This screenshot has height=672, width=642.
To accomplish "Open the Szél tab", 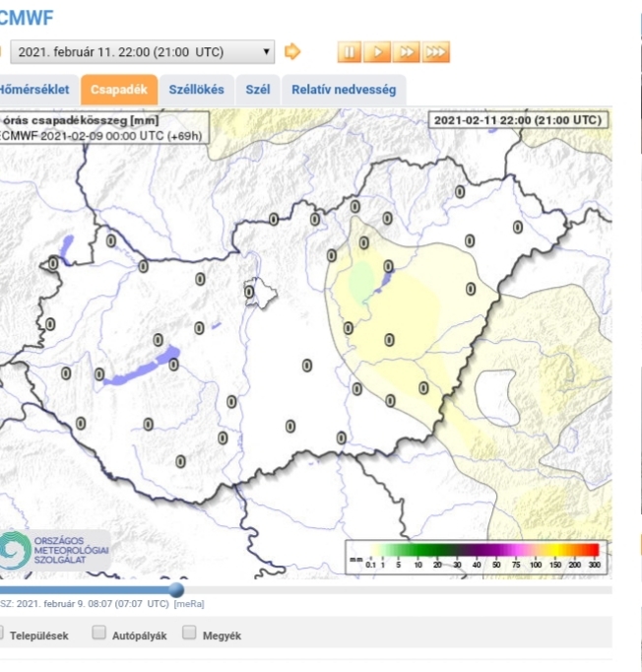I will pos(257,90).
